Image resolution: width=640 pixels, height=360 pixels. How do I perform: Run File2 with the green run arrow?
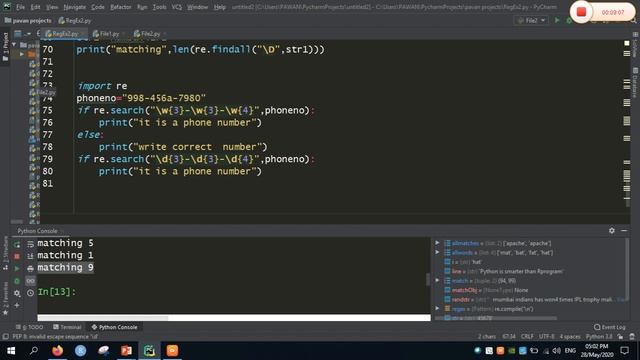pos(557,20)
